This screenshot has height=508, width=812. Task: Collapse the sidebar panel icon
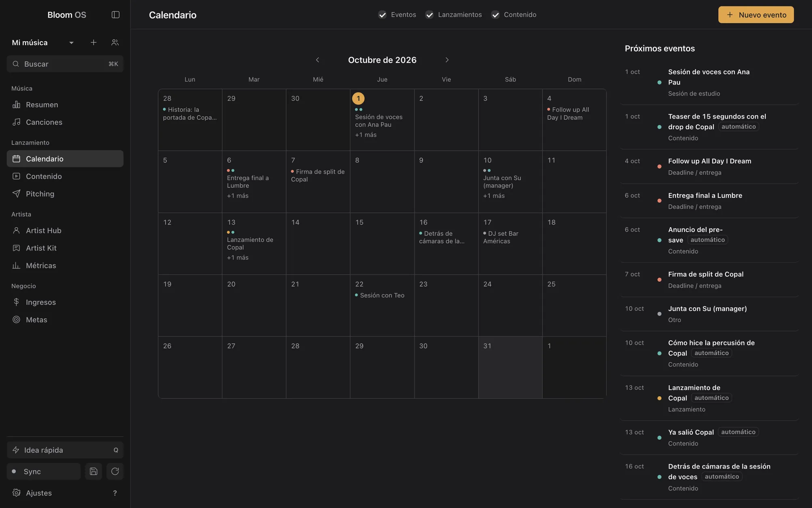115,15
